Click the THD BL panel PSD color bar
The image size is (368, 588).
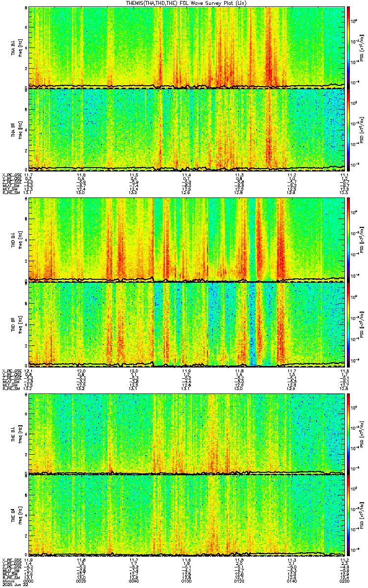point(348,240)
